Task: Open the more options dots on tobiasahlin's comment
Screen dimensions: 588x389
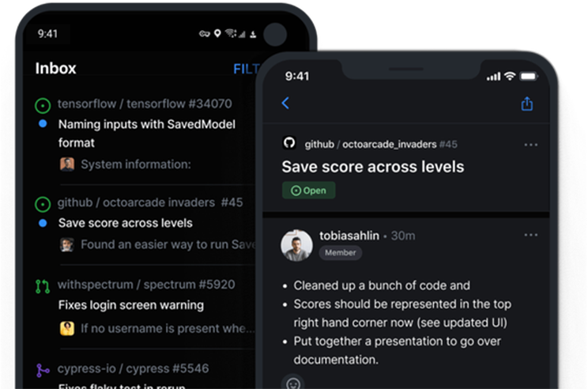Action: coord(530,235)
